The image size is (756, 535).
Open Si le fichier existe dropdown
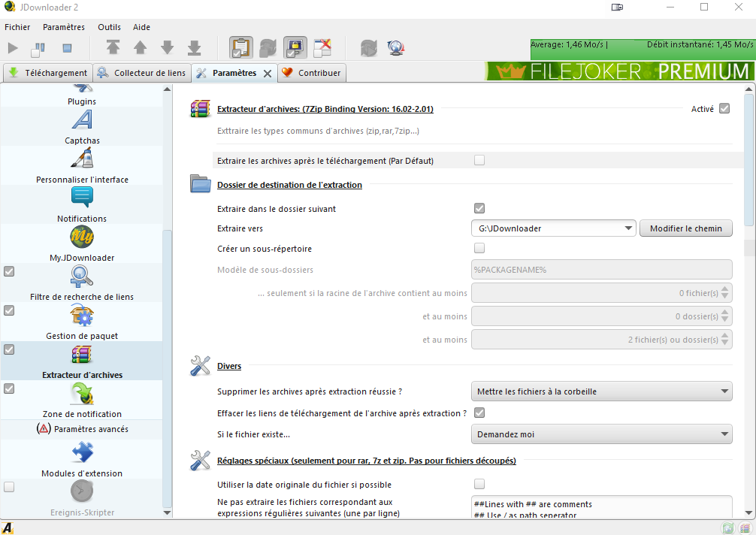pos(601,434)
